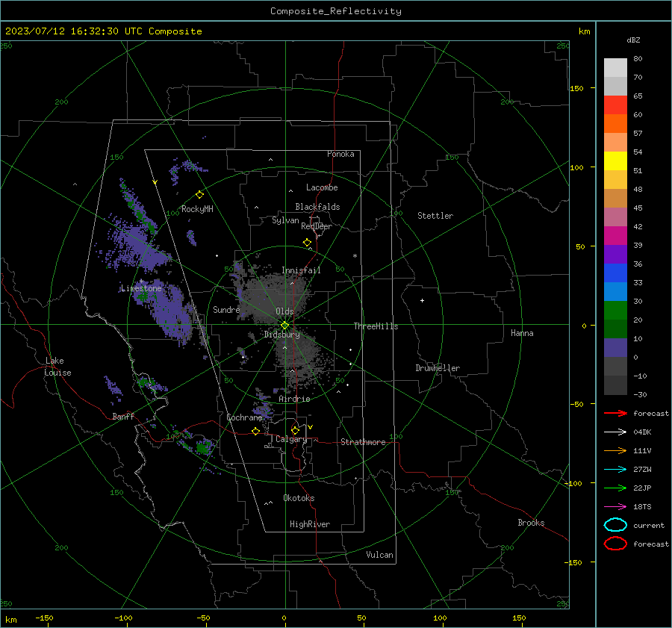This screenshot has height=628, width=672.
Task: Click the yellow diamond marker near RockyMH
Action: pos(199,195)
